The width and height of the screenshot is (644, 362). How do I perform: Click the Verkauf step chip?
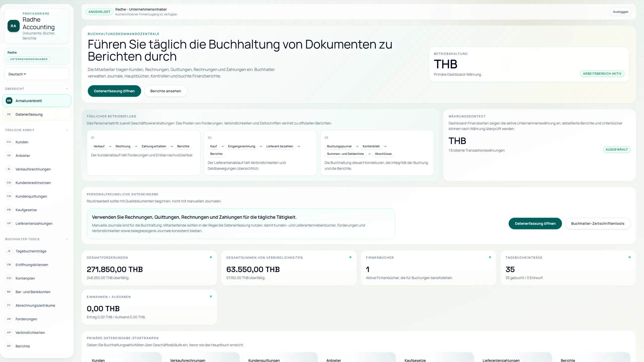[99, 146]
